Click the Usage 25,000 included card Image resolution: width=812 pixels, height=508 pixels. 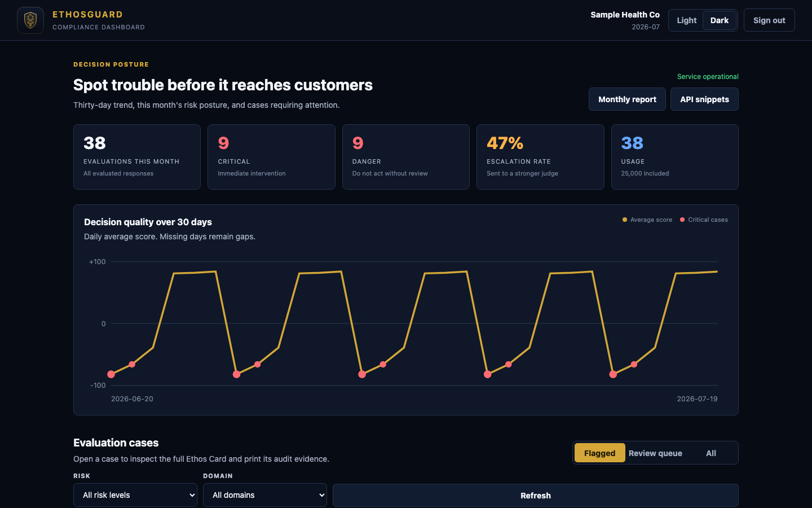[675, 157]
